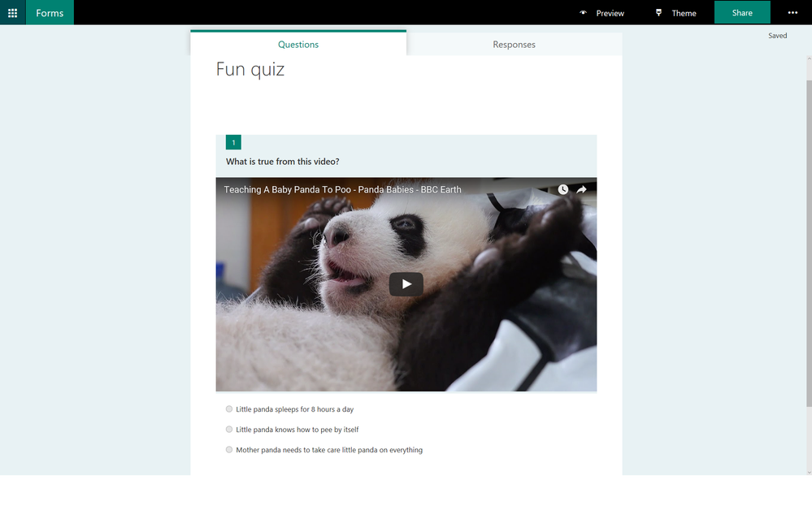Image resolution: width=812 pixels, height=510 pixels.
Task: Click the question text What is true from this video?
Action: point(283,162)
